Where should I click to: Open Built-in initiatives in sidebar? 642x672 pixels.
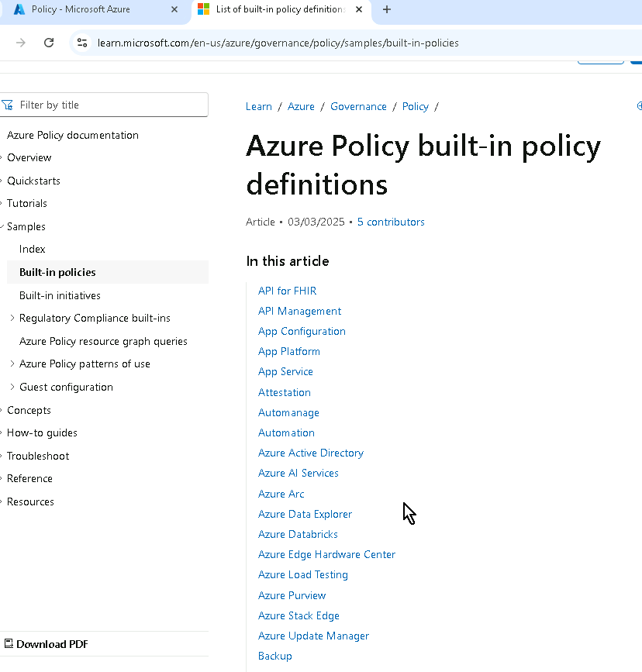click(60, 295)
